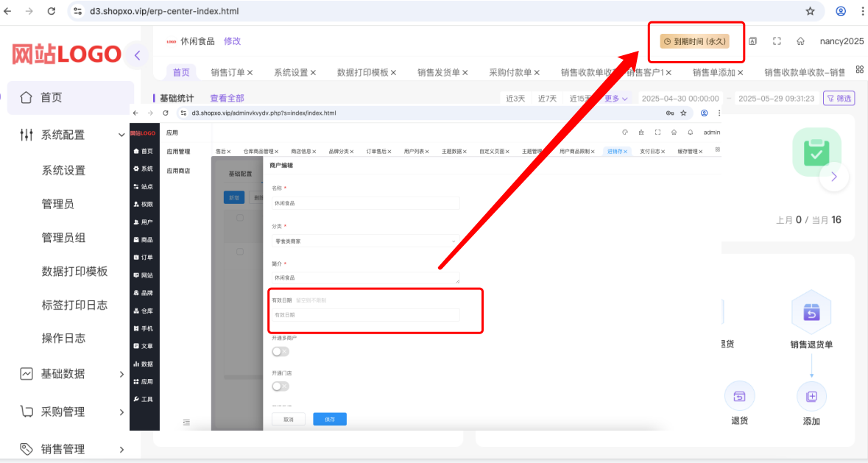Open 管理员组 in the sidebar
This screenshot has width=868, height=463.
[63, 238]
